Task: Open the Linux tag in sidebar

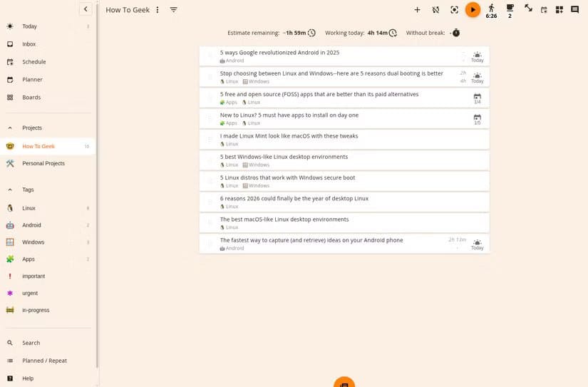Action: (48, 208)
